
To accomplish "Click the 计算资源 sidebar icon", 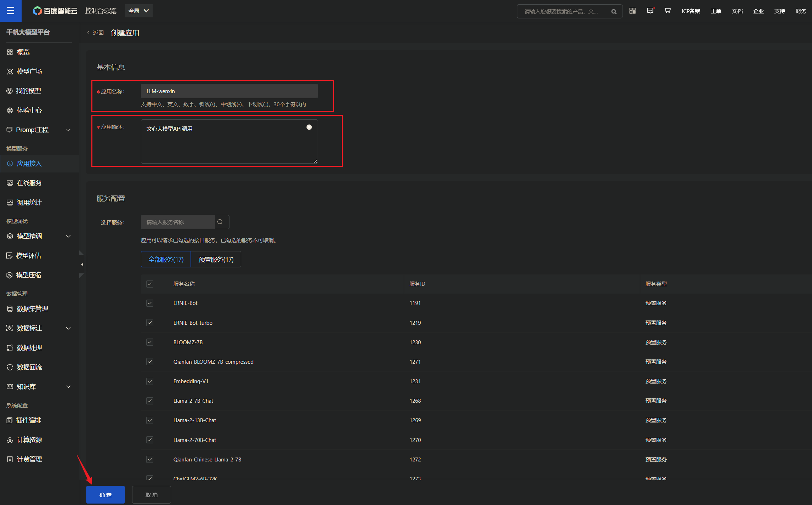I will click(x=10, y=440).
